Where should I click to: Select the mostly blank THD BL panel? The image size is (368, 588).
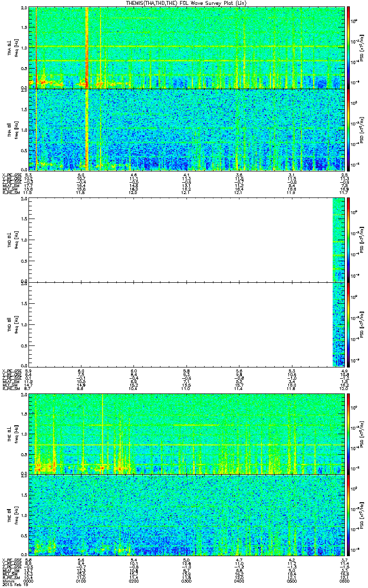tap(185, 240)
